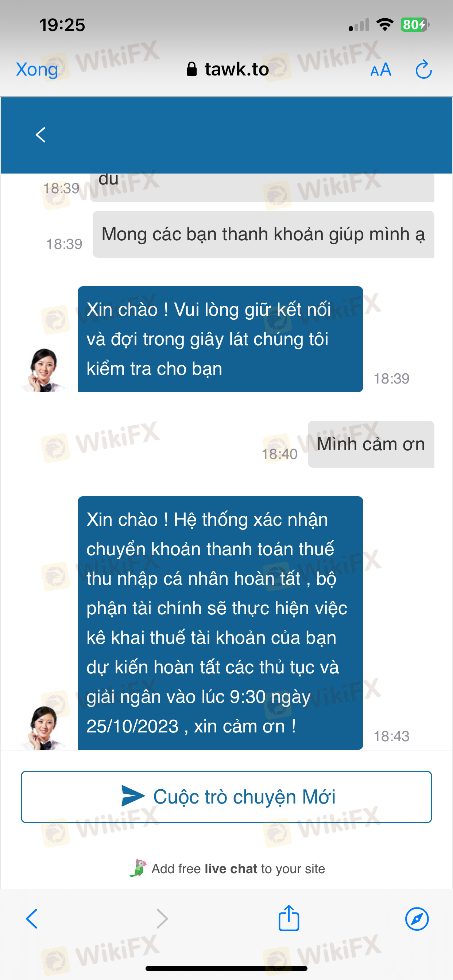Tap the battery indicator in the status bar

(415, 25)
